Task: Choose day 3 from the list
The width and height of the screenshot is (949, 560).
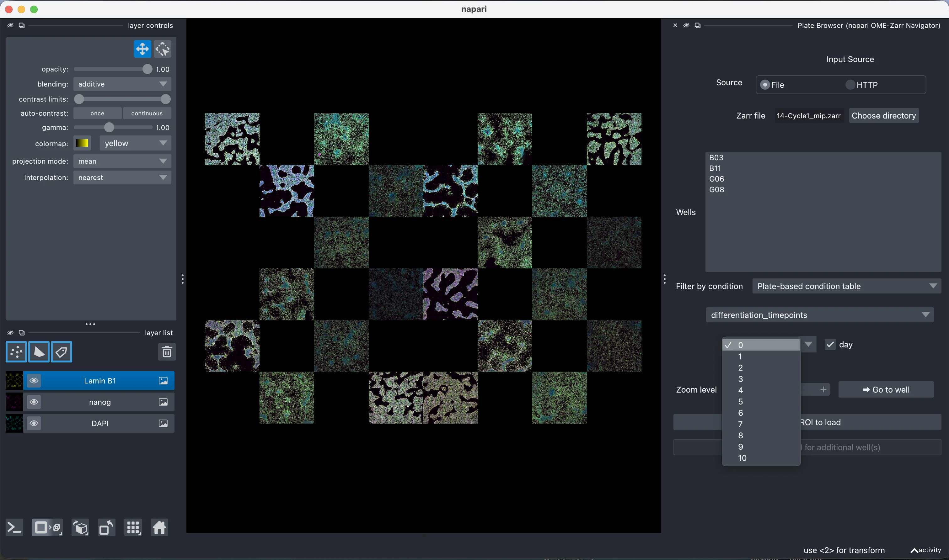Action: tap(761, 379)
